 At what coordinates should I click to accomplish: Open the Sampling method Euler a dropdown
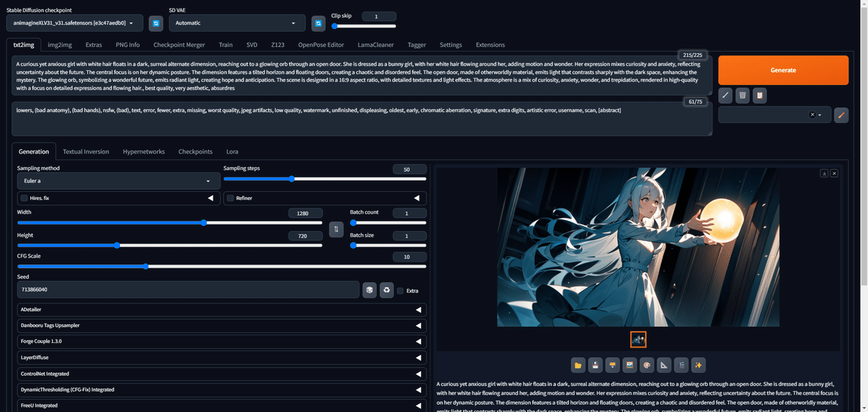pyautogui.click(x=119, y=180)
